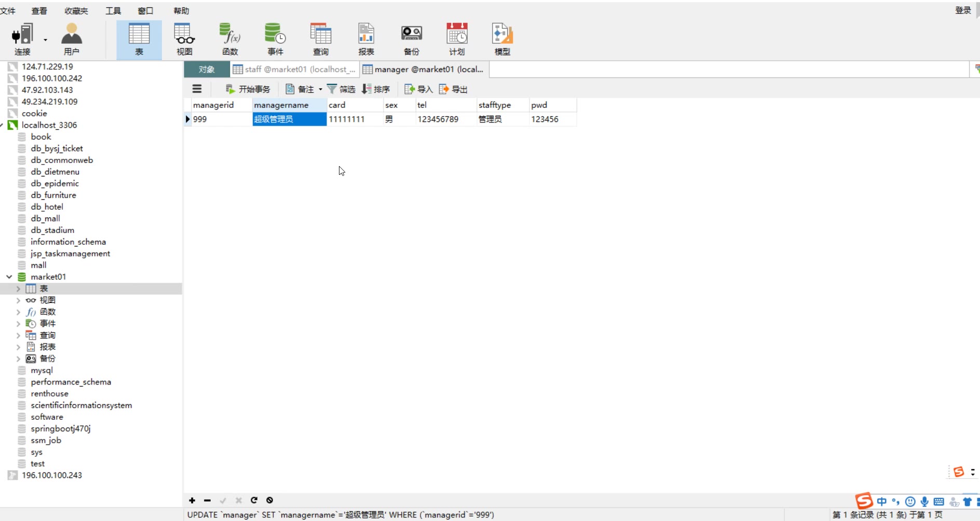Open the 查看 menu
980x521 pixels.
39,10
